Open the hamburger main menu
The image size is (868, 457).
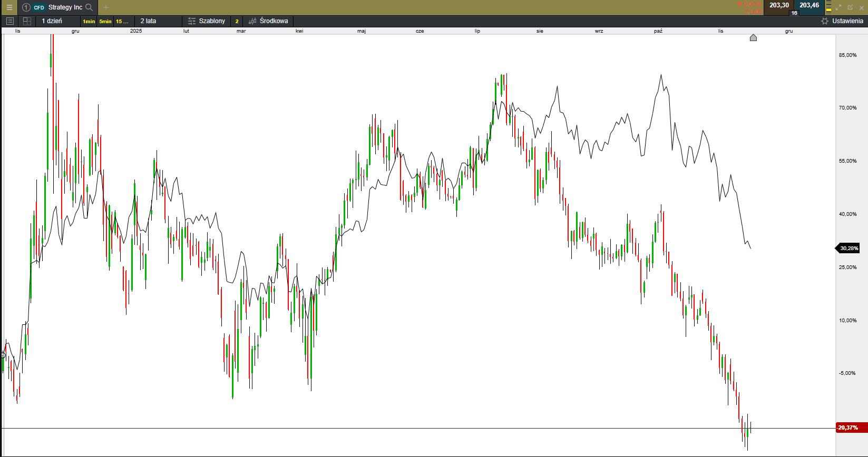[9, 7]
